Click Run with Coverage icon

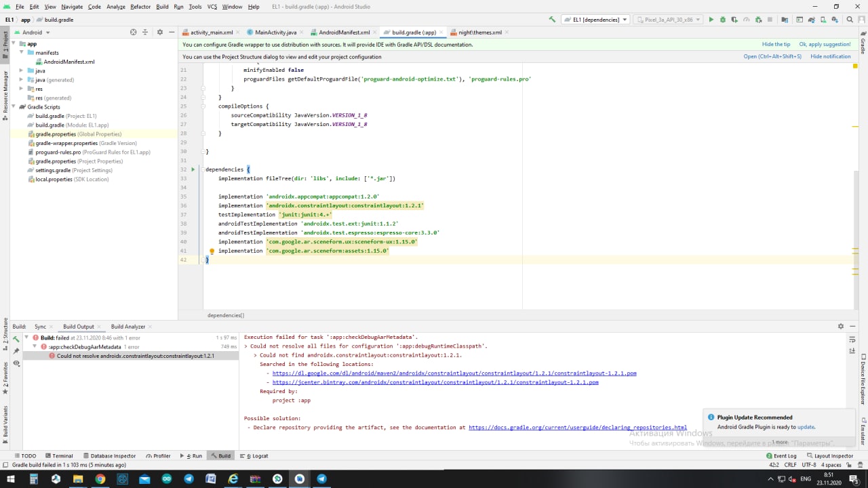click(x=734, y=20)
